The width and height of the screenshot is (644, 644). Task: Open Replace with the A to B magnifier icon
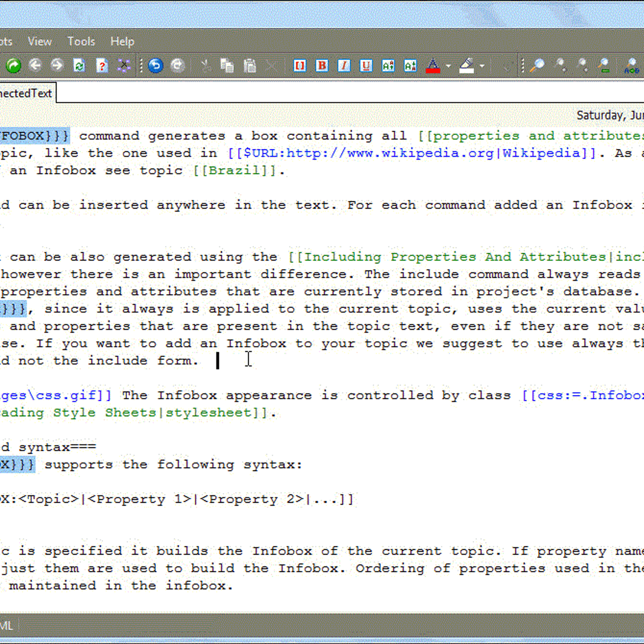632,65
